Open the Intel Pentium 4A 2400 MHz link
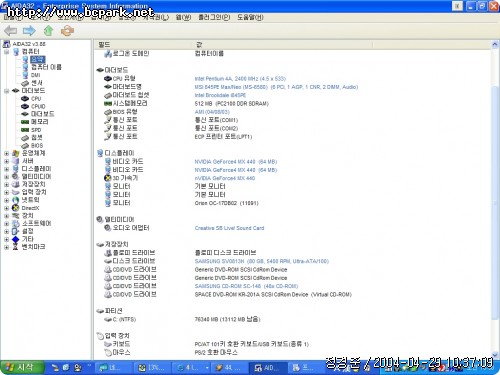Screen dimensions: 500x375 pos(240,79)
